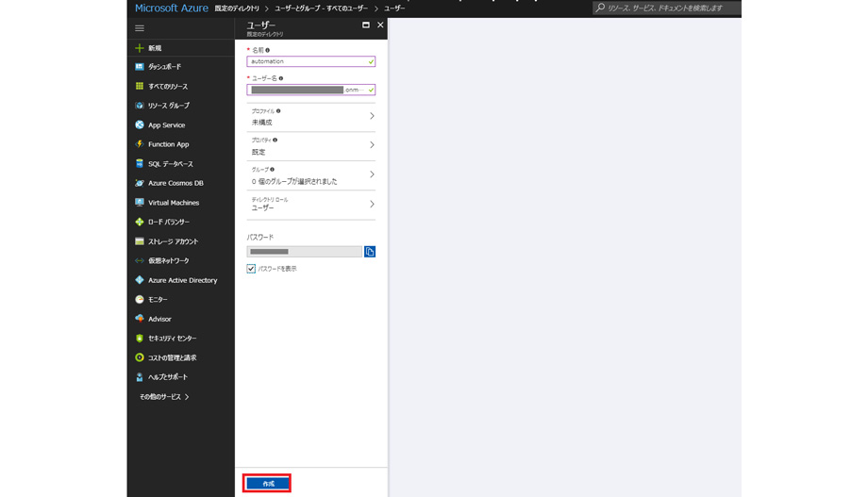The height and width of the screenshot is (497, 868).
Task: Go to ユーザーとグループ - すべてのユーザー breadcrumb
Action: coord(321,8)
